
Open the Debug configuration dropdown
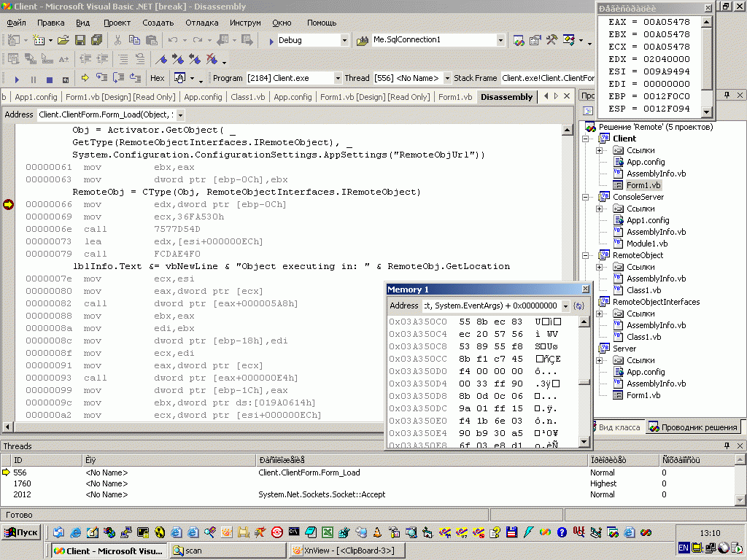(x=344, y=41)
